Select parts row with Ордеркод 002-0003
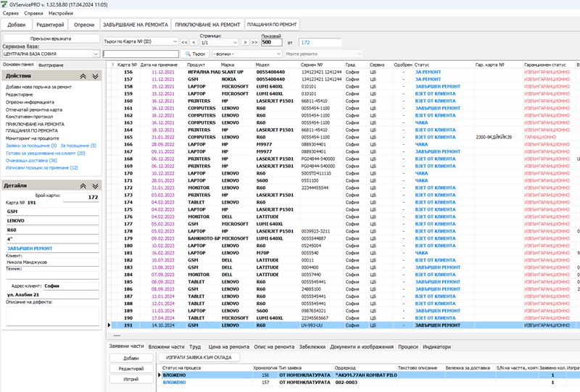Image resolution: width=580 pixels, height=392 pixels. (368, 383)
